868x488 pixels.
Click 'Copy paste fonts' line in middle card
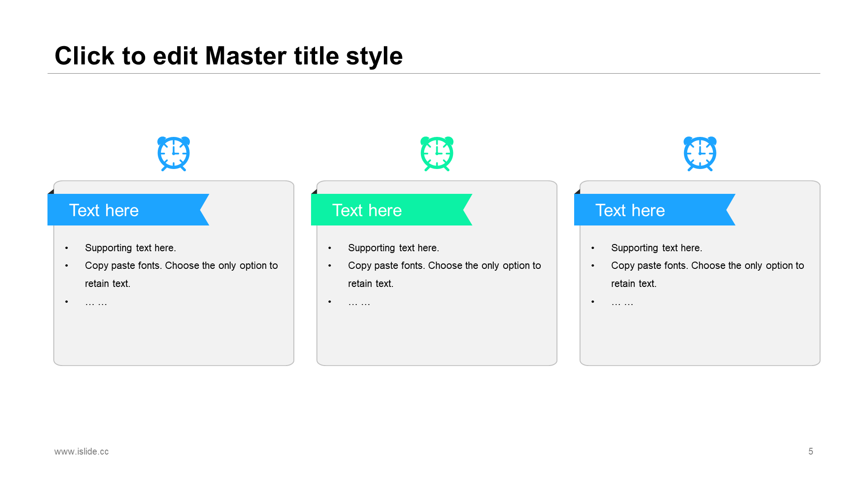pos(444,274)
